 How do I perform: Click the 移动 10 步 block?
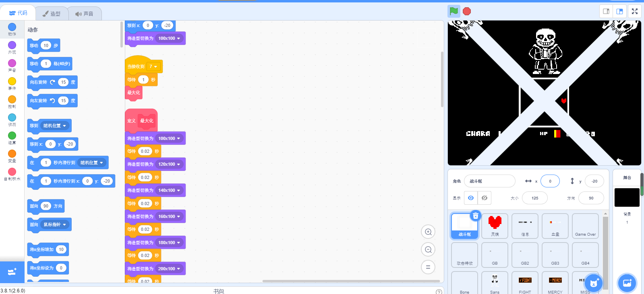[43, 45]
